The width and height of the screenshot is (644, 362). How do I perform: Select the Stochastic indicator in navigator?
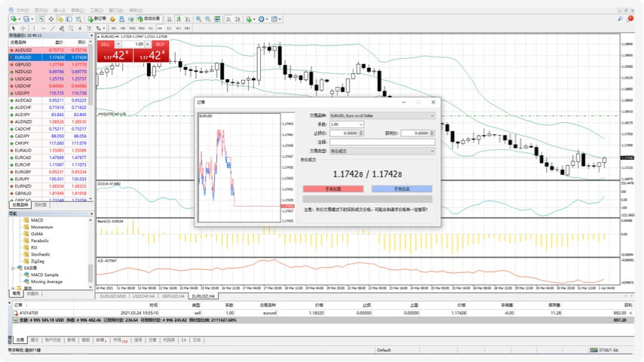point(41,254)
